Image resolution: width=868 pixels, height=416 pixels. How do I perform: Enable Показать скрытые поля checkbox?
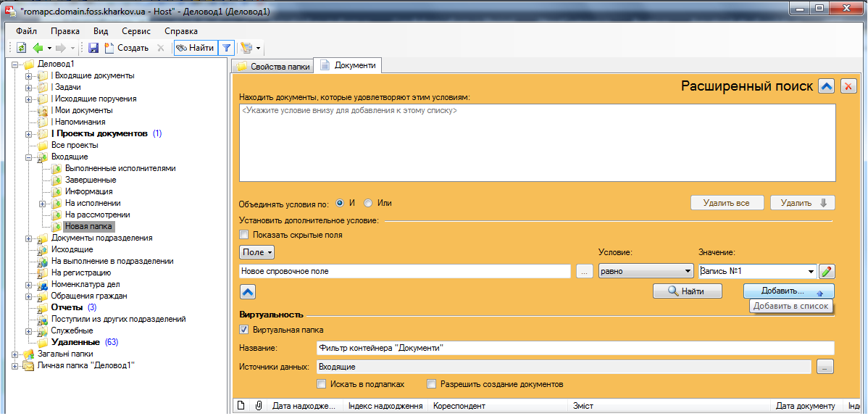(x=244, y=235)
